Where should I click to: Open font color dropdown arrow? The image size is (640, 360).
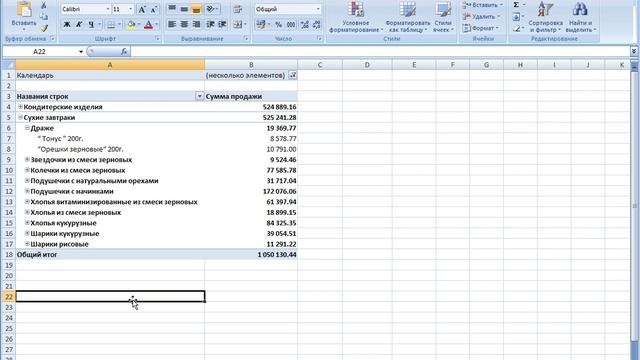[156, 25]
